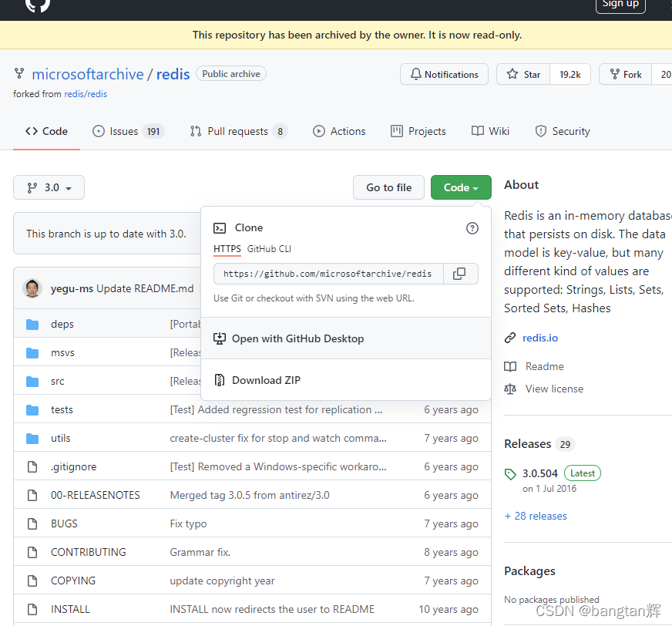
Task: Click the Readme link in About
Action: pyautogui.click(x=544, y=367)
